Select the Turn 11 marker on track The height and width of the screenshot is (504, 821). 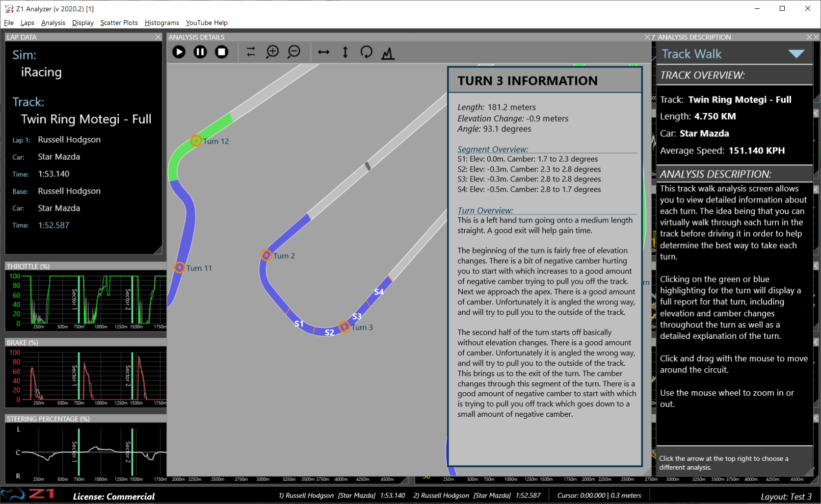coord(180,267)
